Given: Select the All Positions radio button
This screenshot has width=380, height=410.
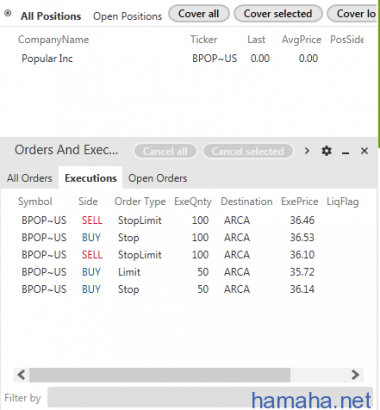Looking at the screenshot, I should click(x=8, y=13).
